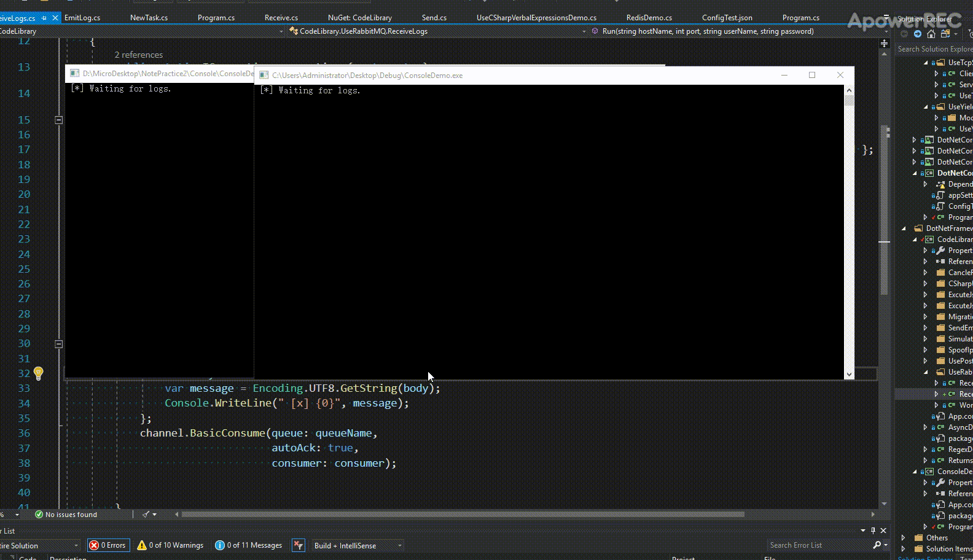Click the ConsoleDemo.exe console window icon

pyautogui.click(x=264, y=76)
